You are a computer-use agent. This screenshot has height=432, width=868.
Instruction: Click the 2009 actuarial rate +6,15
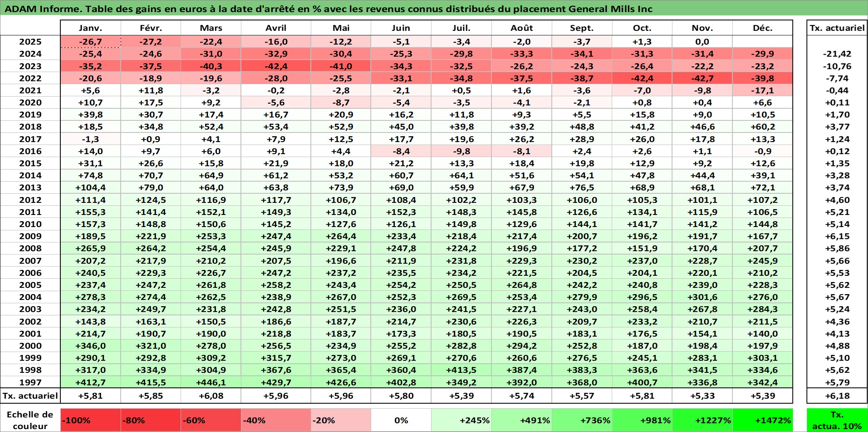(x=837, y=236)
